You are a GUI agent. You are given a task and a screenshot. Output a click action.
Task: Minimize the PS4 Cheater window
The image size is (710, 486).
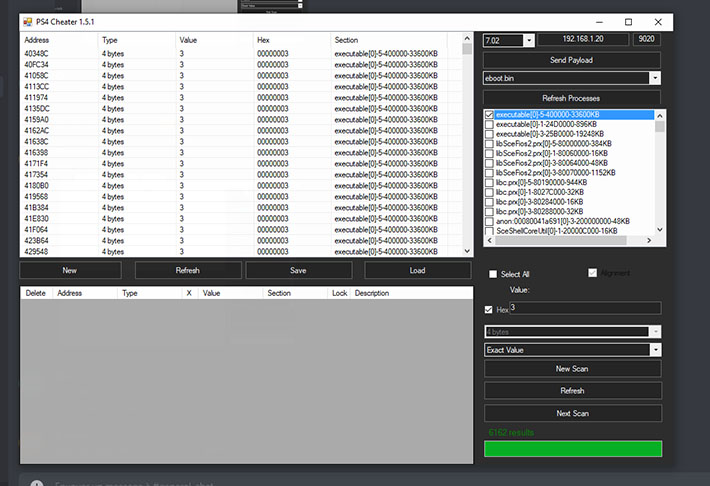(599, 22)
